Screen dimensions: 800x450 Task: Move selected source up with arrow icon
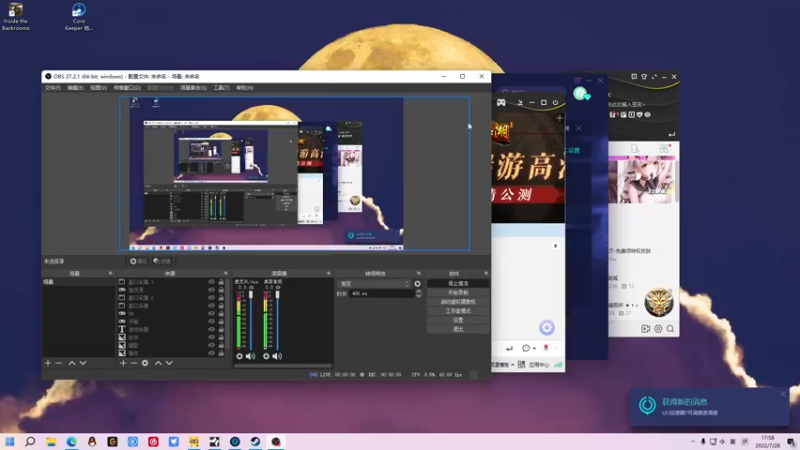(157, 363)
